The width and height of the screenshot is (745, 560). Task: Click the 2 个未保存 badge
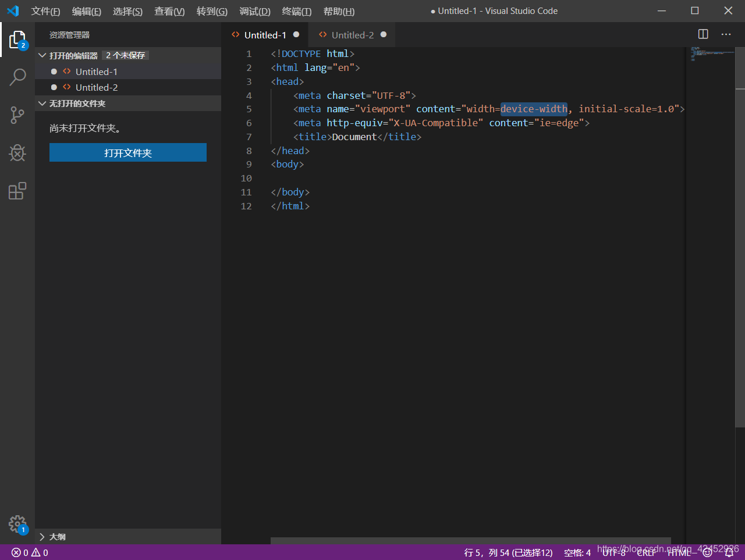125,55
